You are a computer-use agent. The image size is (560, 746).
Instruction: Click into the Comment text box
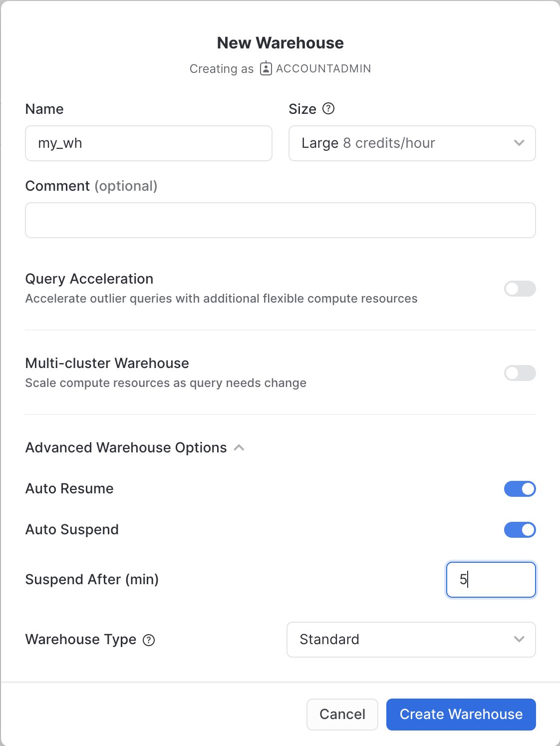pyautogui.click(x=280, y=220)
